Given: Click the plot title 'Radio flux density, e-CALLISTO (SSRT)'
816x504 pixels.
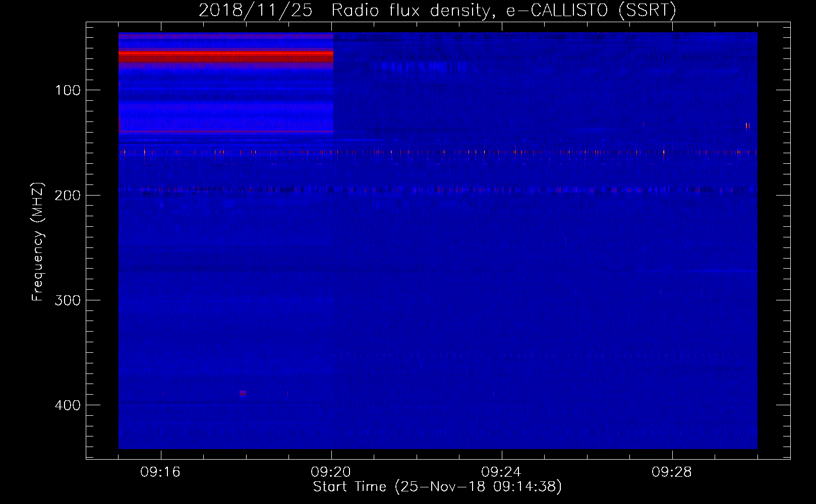Looking at the screenshot, I should point(503,10).
